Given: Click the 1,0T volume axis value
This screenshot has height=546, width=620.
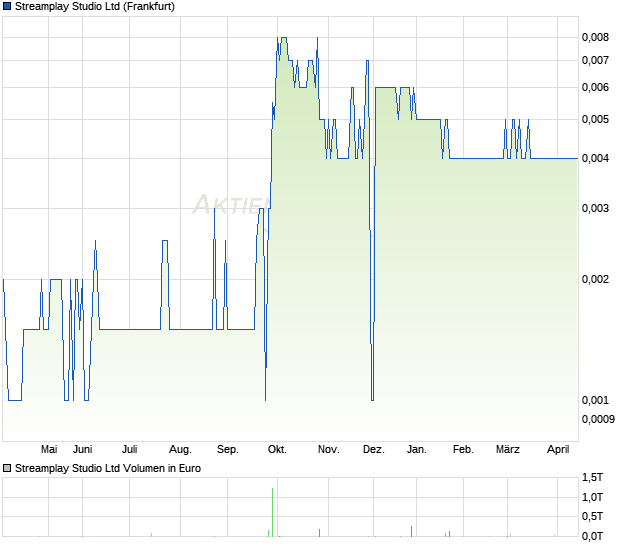Looking at the screenshot, I should (592, 497).
